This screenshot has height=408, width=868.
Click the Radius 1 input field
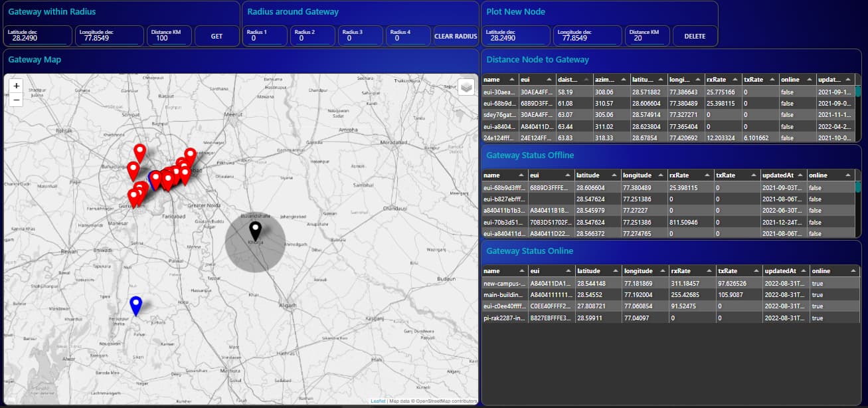(x=264, y=39)
